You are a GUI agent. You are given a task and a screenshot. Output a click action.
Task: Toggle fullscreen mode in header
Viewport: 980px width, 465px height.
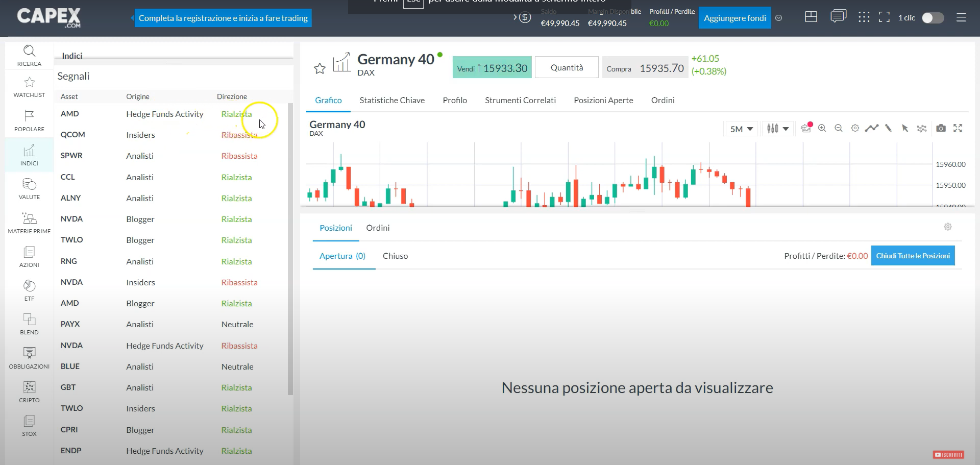pyautogui.click(x=884, y=17)
